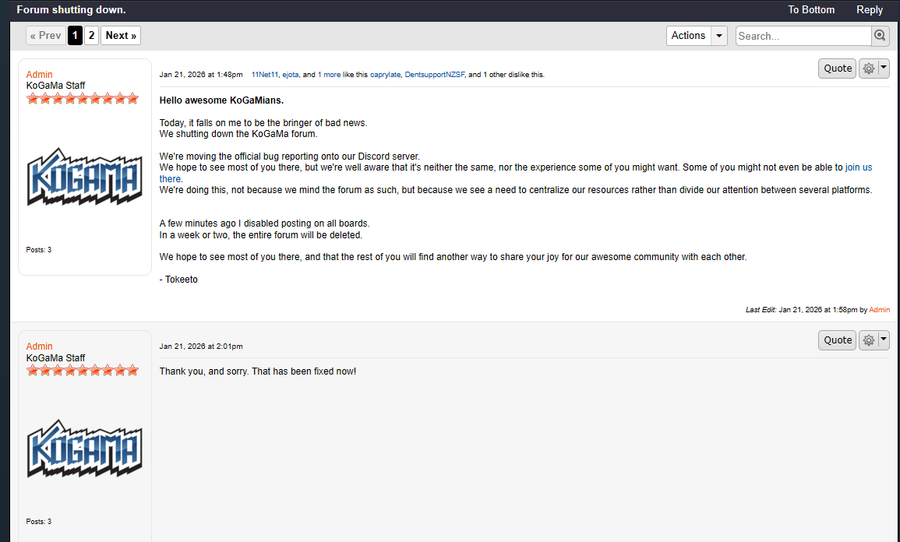
Task: Expand dropdown arrow beside second post gear
Action: (883, 340)
